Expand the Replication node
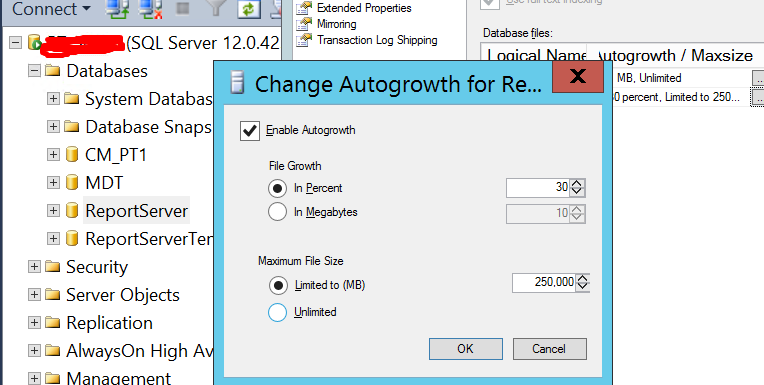Screen dimensions: 764x385 (34, 323)
